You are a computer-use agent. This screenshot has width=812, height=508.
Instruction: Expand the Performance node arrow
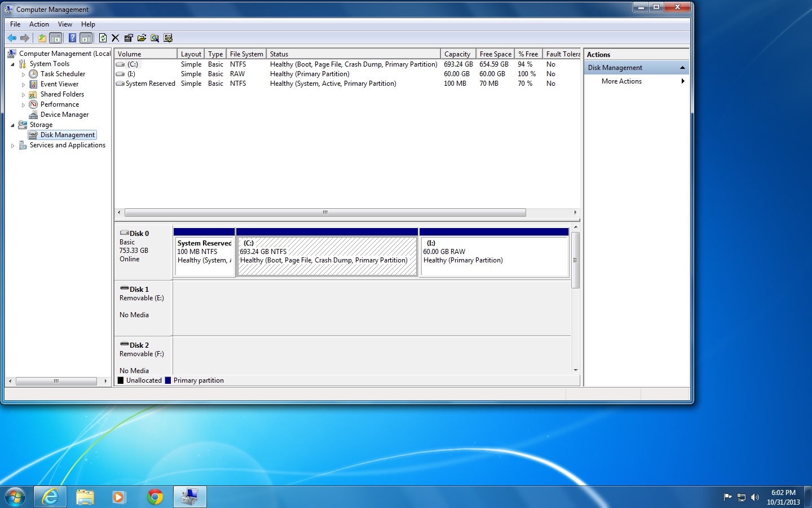(23, 105)
